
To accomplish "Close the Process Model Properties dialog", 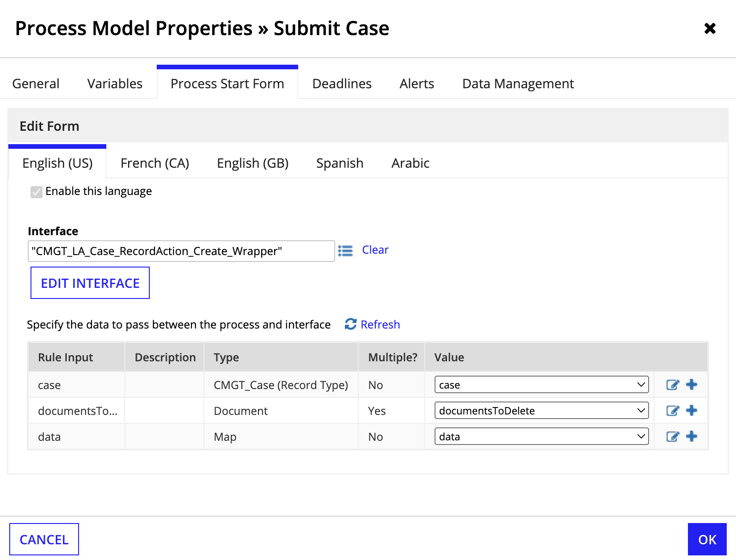I will 710,29.
